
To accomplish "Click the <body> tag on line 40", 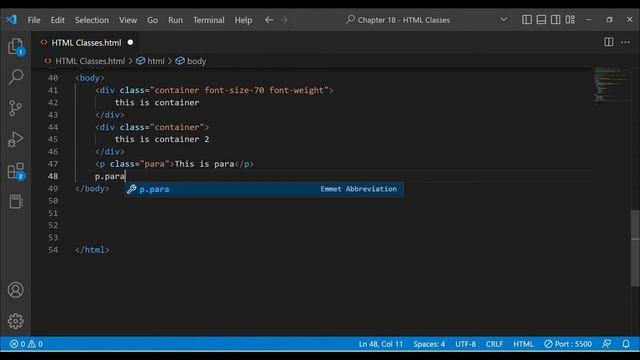I will 90,78.
